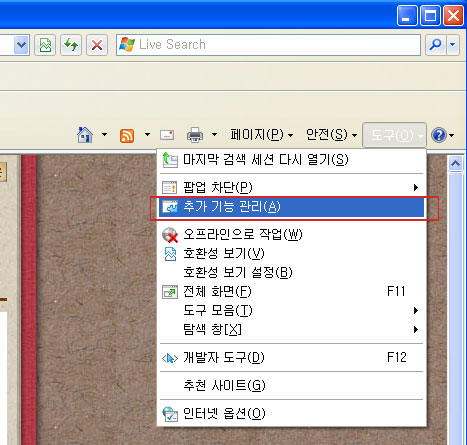Click the Printer icon in command bar

(x=195, y=135)
